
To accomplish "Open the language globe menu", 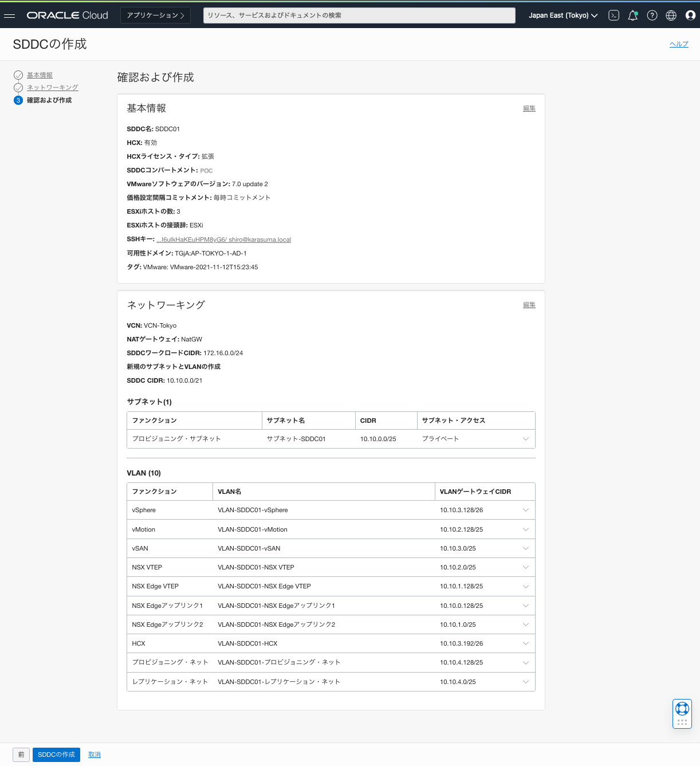I will 671,15.
